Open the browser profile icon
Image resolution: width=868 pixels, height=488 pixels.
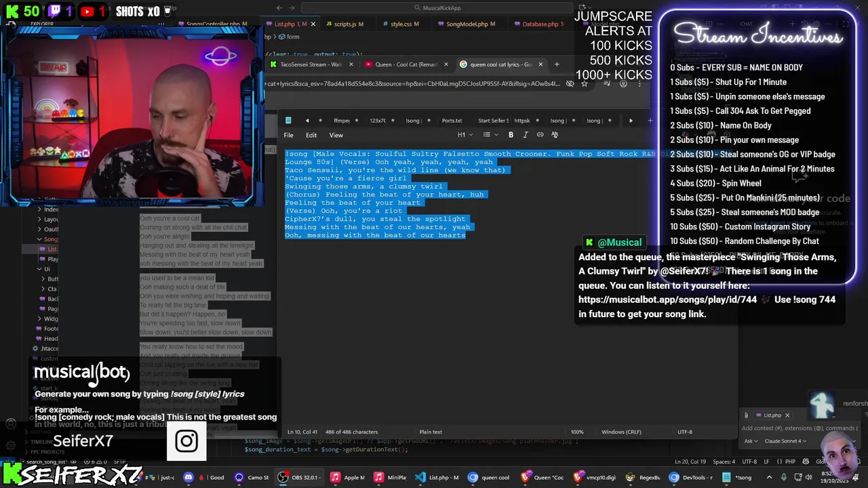click(624, 84)
